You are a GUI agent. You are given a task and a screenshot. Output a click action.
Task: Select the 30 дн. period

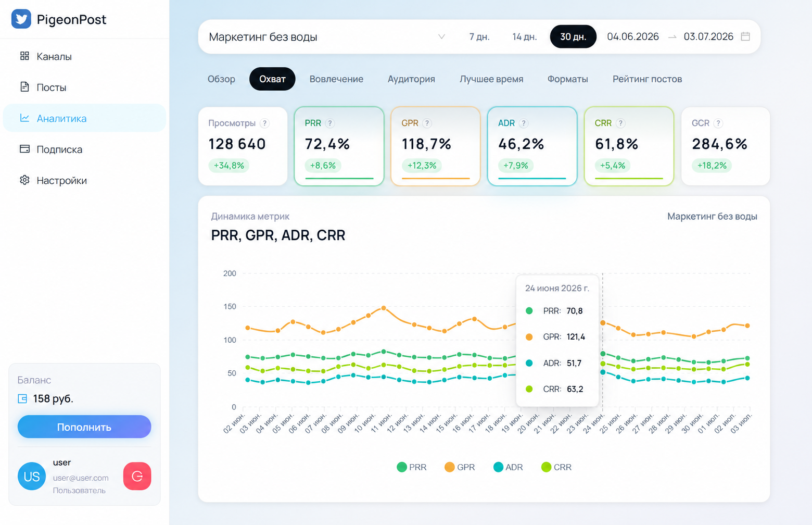tap(573, 36)
